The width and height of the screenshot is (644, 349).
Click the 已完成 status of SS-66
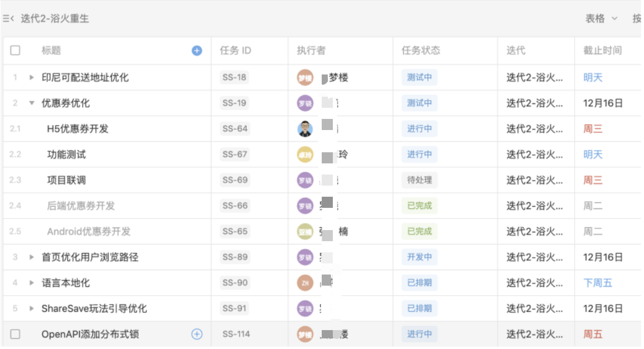tap(420, 206)
